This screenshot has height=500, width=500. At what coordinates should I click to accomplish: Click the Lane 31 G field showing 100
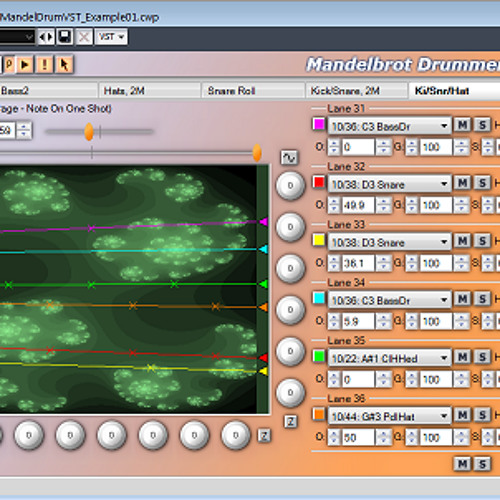(436, 147)
